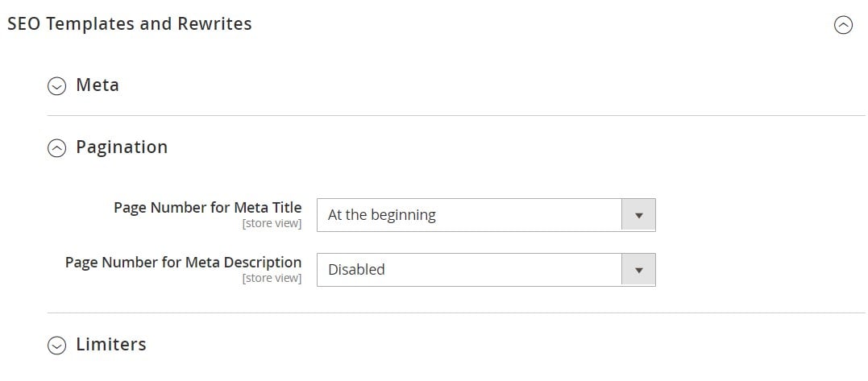868x381 pixels.
Task: Click the Pagination section heading text
Action: click(122, 147)
